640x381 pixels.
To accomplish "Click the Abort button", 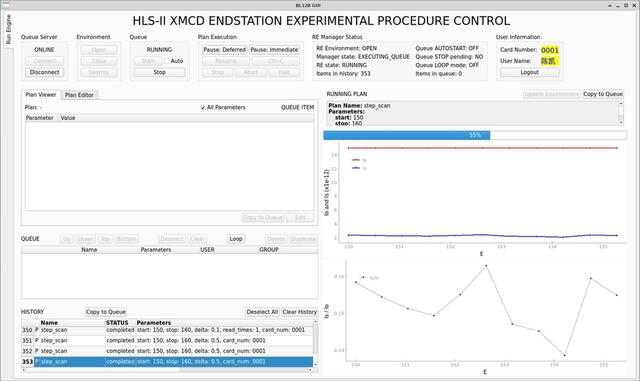I will tap(251, 72).
